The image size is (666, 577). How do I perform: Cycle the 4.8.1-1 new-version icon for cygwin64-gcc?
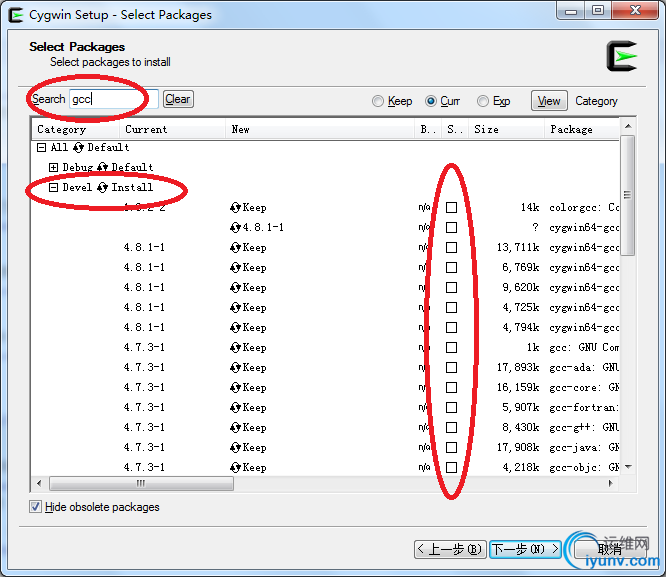pyautogui.click(x=235, y=227)
